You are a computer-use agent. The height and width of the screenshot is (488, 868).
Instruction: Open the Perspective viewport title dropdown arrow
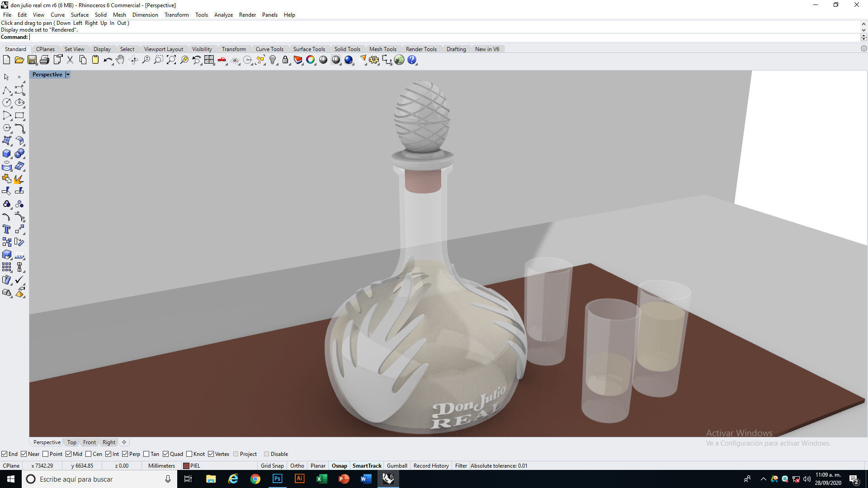68,75
